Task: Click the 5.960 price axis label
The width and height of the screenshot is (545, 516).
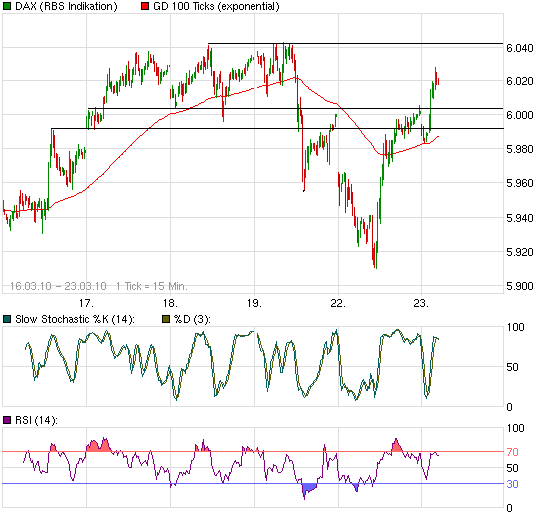Action: click(520, 183)
